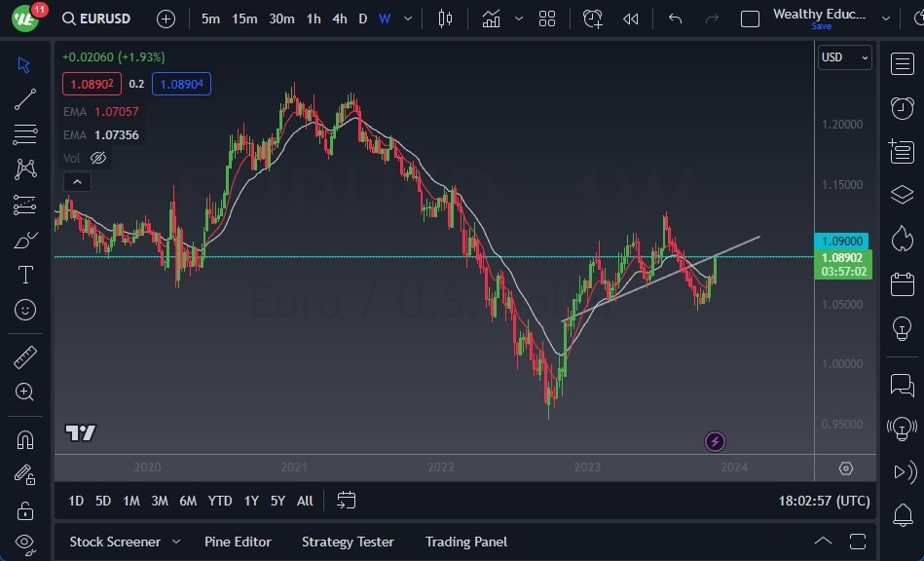Select the text annotation tool
Image resolution: width=924 pixels, height=561 pixels.
[25, 275]
